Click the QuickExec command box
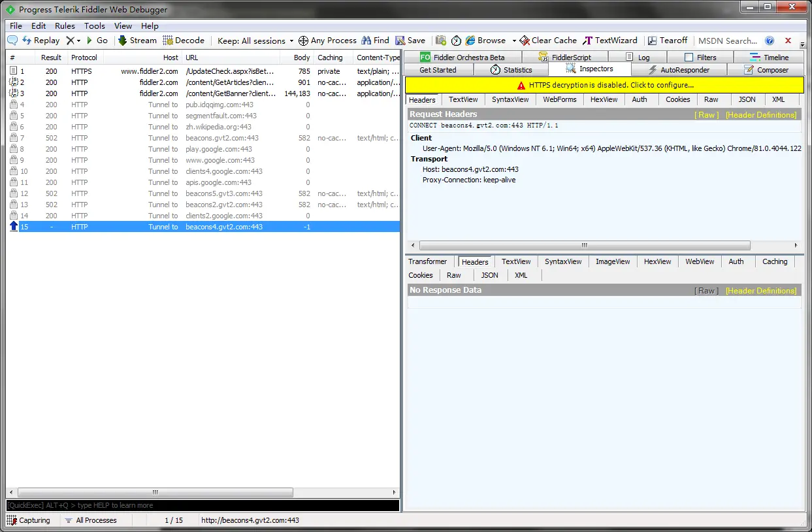The height and width of the screenshot is (532, 812). click(x=203, y=505)
